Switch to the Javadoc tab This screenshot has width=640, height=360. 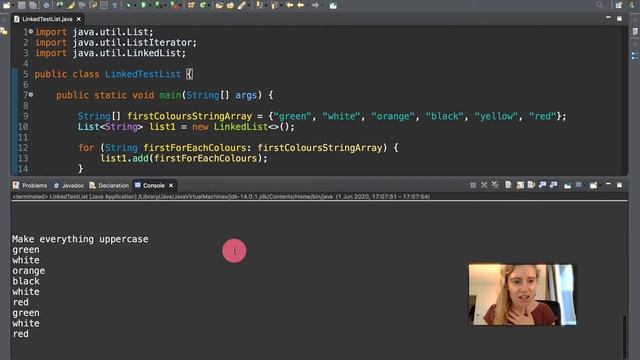(x=69, y=185)
